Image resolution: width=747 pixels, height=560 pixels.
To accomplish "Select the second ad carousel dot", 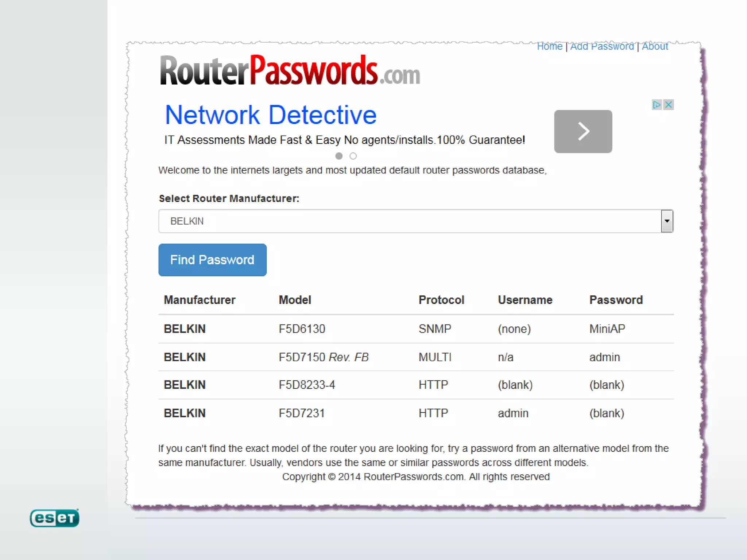I will click(353, 156).
